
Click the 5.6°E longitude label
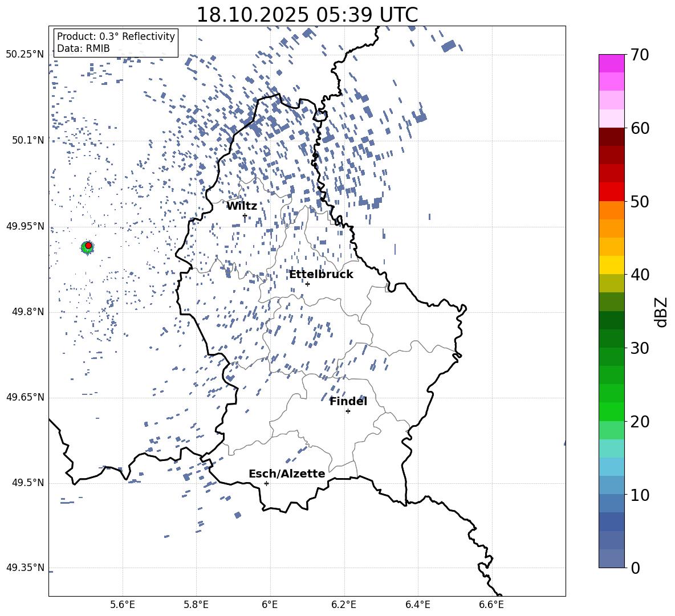(x=123, y=605)
